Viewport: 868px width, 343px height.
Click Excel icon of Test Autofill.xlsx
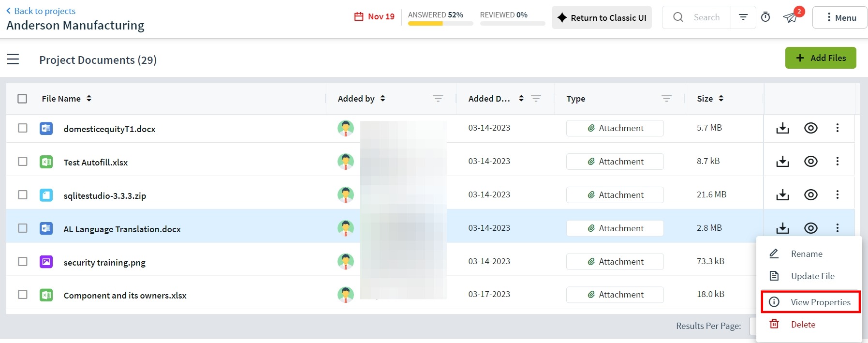(x=46, y=162)
